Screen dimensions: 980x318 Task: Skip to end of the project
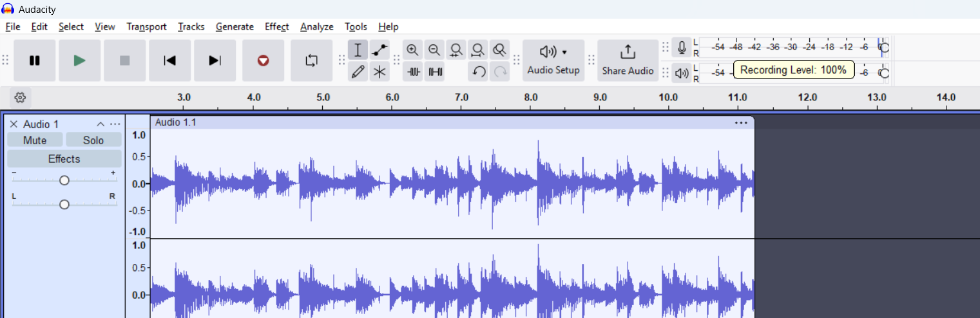pyautogui.click(x=215, y=61)
